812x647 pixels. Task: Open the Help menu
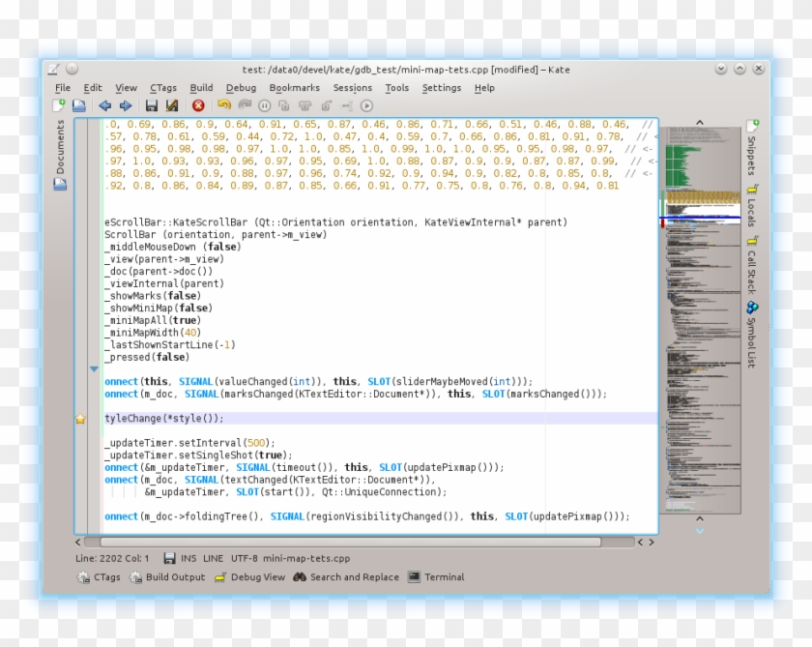484,88
